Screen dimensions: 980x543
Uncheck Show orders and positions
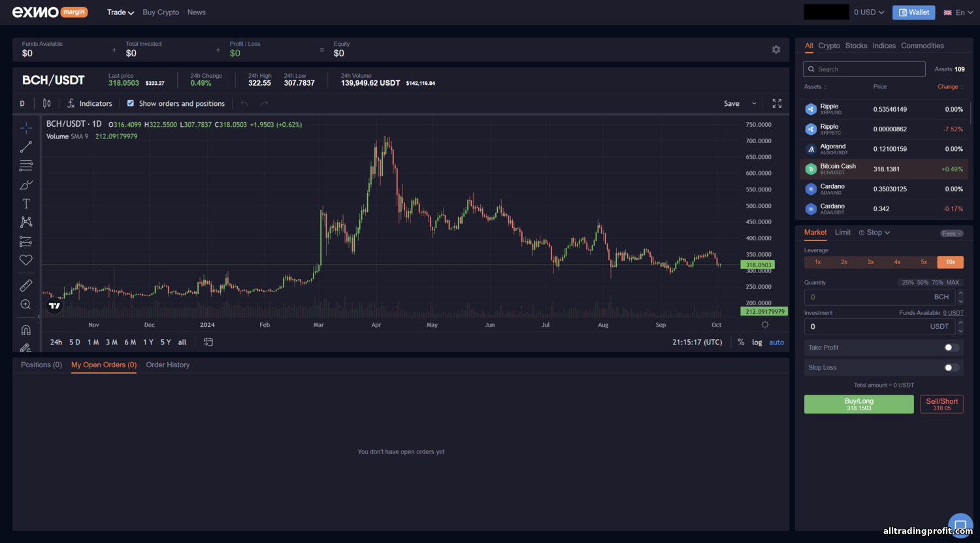tap(131, 103)
